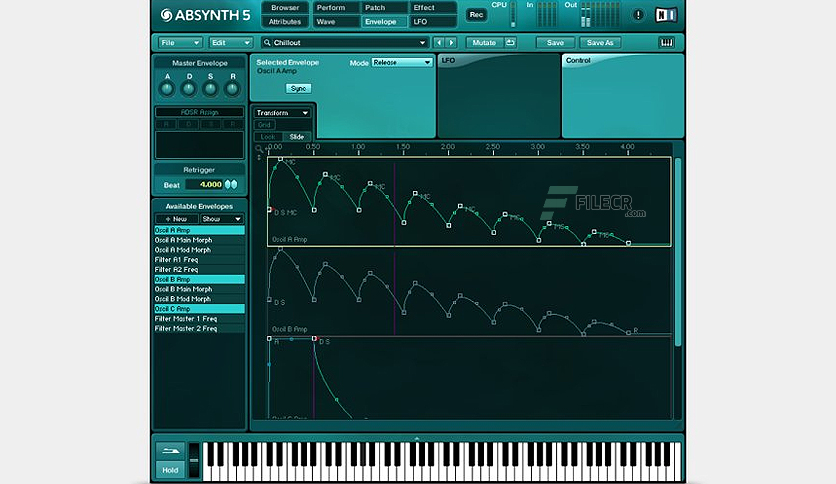Screen dimensions: 836x484
Task: Select Filter Master 2 Freq envelope
Action: 199,329
